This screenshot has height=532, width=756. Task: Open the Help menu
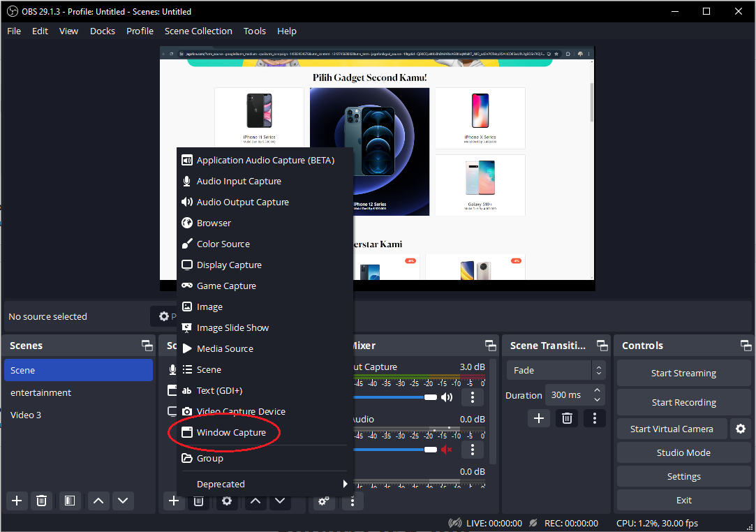pos(286,31)
